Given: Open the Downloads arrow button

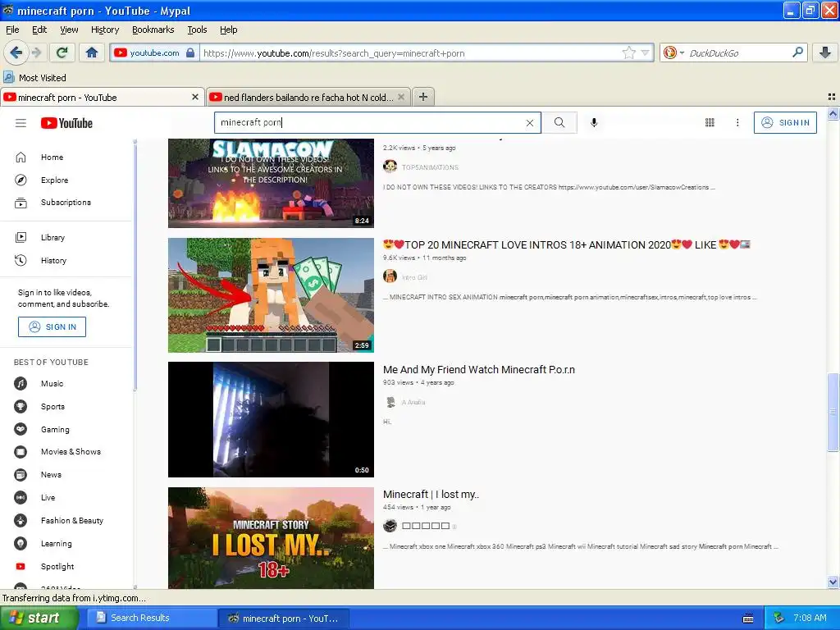Looking at the screenshot, I should pyautogui.click(x=825, y=52).
